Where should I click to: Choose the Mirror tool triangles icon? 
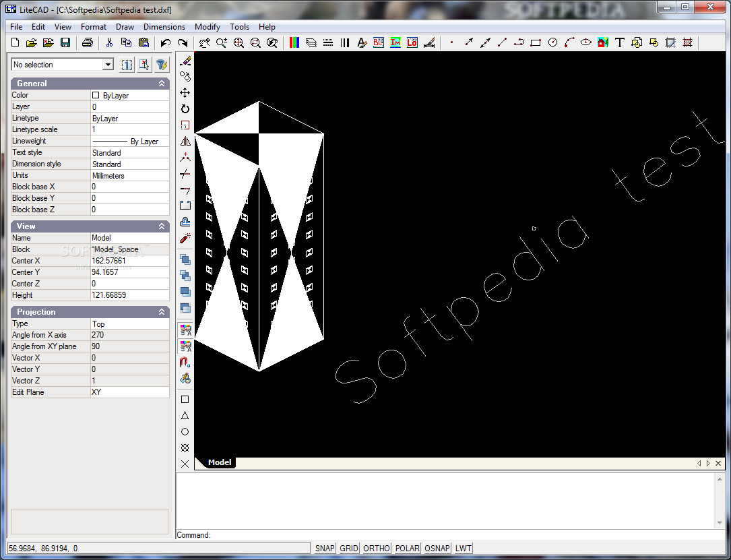tap(185, 142)
